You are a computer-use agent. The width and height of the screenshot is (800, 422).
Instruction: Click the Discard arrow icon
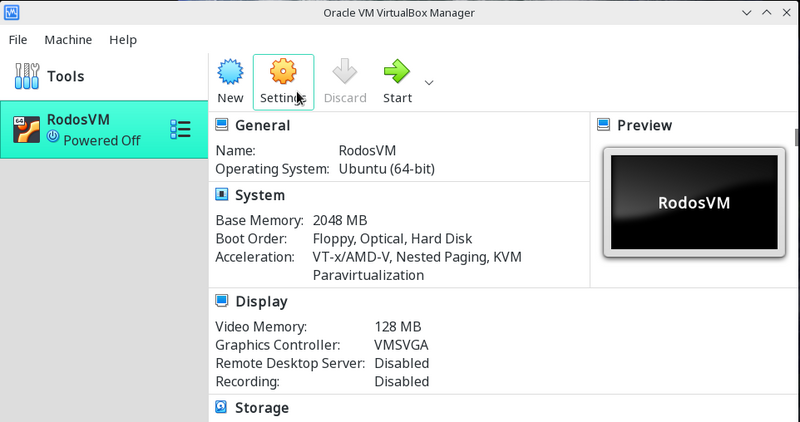coord(344,72)
